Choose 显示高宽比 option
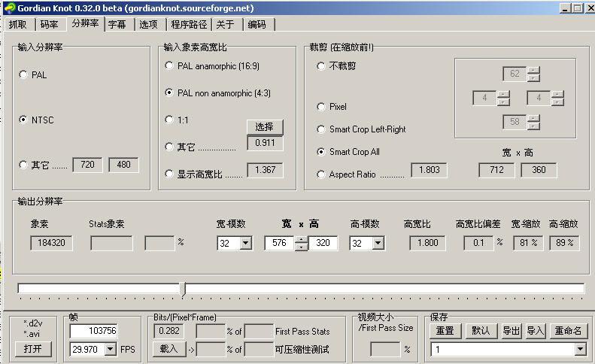Image resolution: width=595 pixels, height=364 pixels. tap(169, 174)
